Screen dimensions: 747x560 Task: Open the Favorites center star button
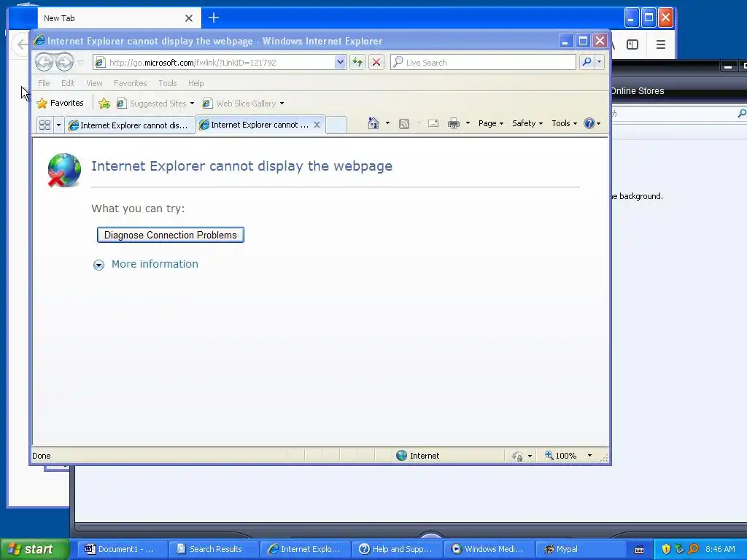click(61, 103)
